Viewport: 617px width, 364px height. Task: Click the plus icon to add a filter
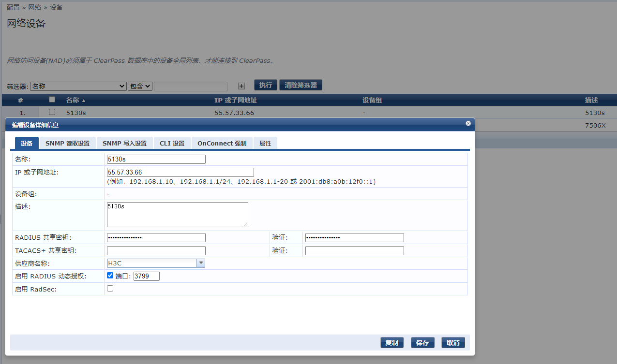pyautogui.click(x=241, y=86)
